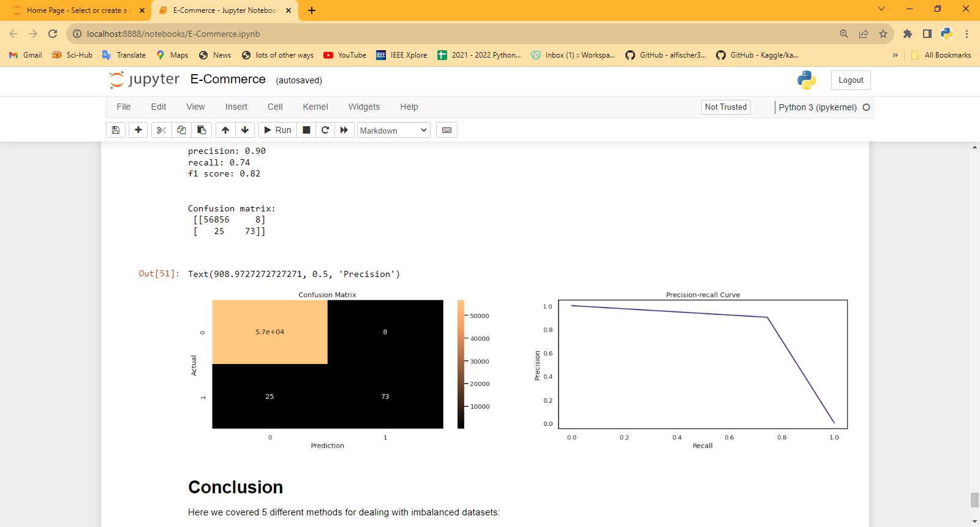Open the Translate bookmark
This screenshot has height=527, width=980.
124,55
